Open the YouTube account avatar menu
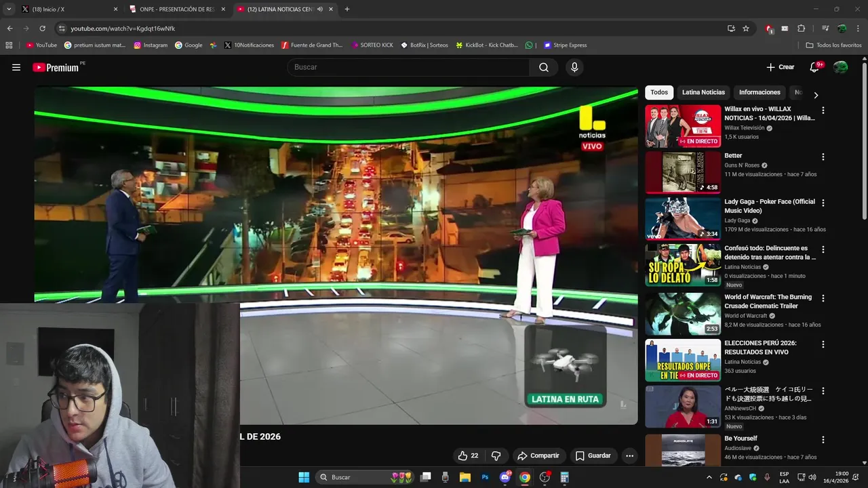868x488 pixels. click(x=840, y=67)
